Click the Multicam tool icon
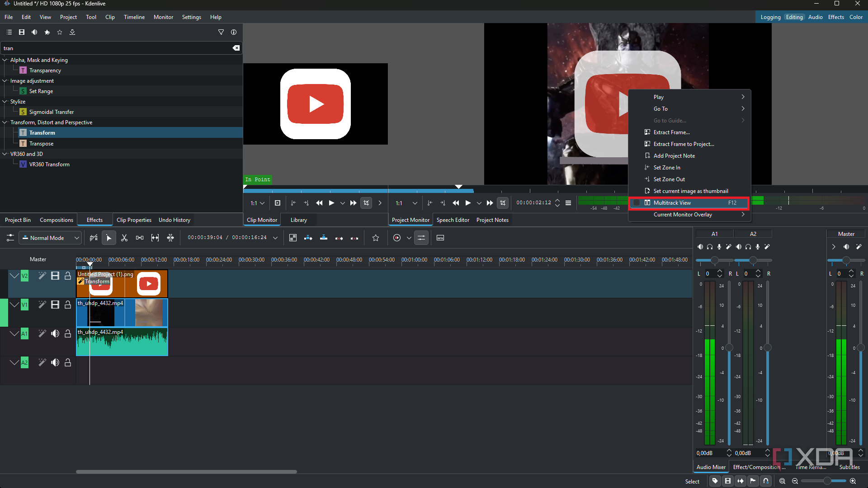This screenshot has height=488, width=868. [x=170, y=238]
